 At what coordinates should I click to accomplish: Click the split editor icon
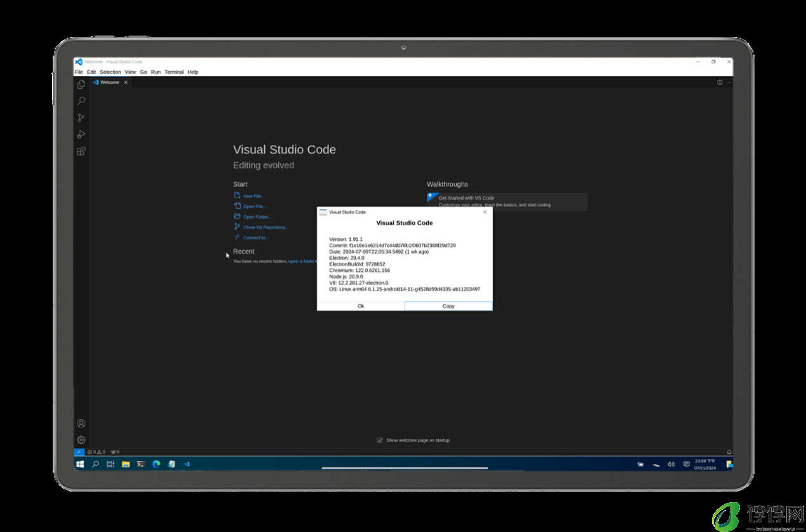click(x=720, y=82)
